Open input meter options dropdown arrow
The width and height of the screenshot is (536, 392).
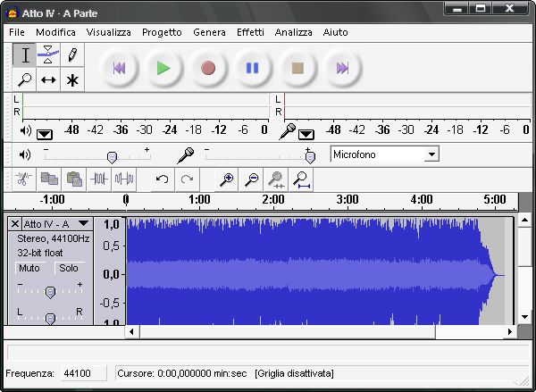tap(306, 134)
